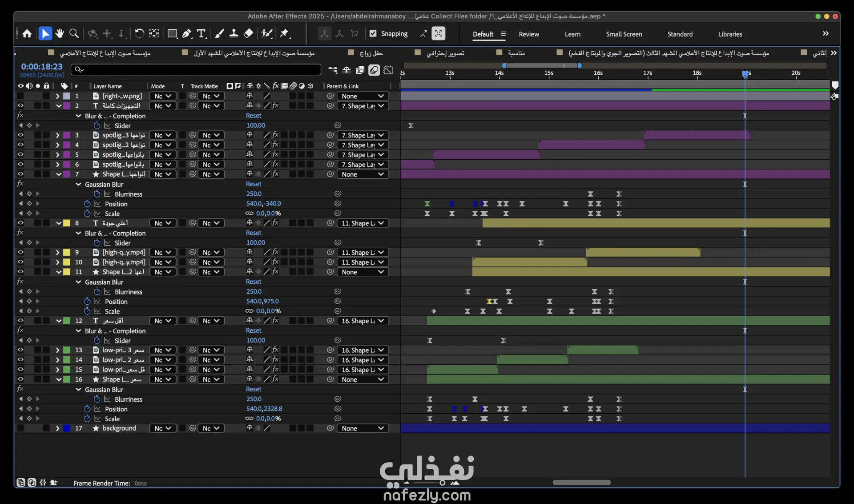Viewport: 854px width, 504px height.
Task: Click Reset for layer 16 Gaussian Blur
Action: 254,389
